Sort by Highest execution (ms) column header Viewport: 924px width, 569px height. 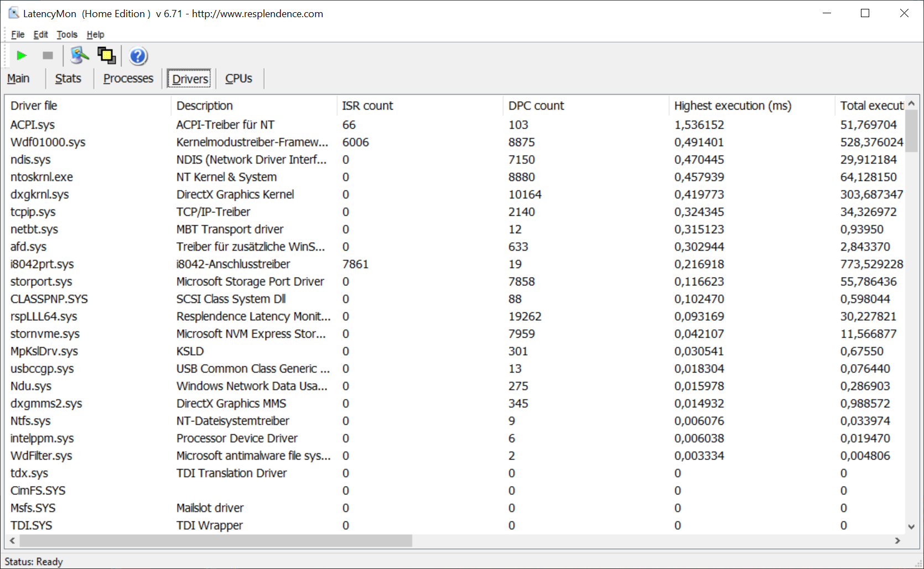(732, 106)
